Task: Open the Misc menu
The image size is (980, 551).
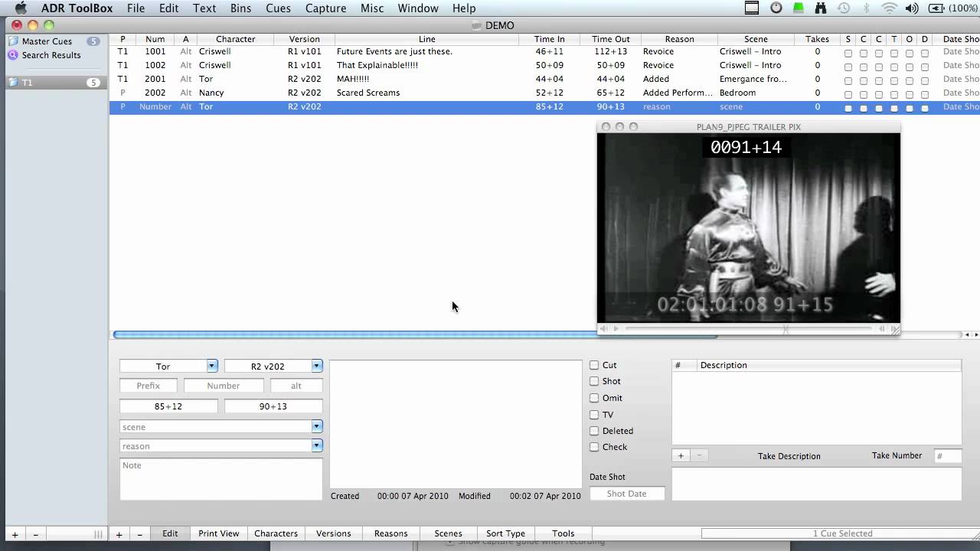Action: pyautogui.click(x=372, y=8)
